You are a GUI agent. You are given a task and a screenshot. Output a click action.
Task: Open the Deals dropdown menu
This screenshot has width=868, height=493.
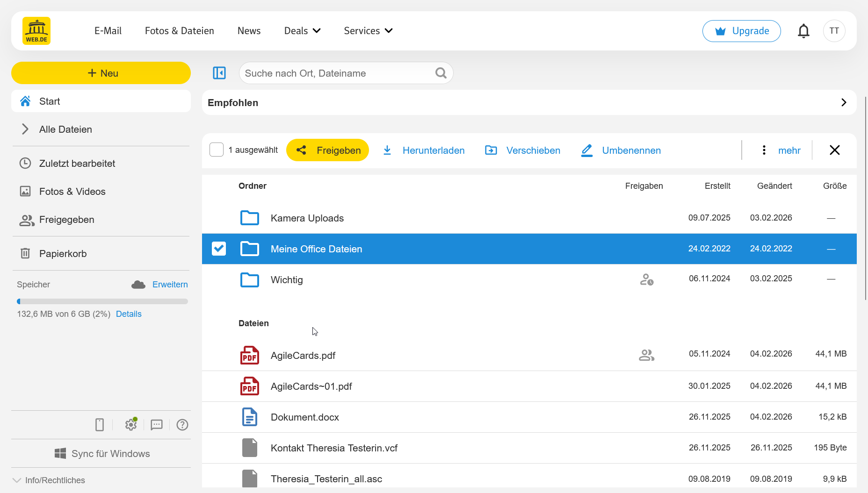click(302, 31)
